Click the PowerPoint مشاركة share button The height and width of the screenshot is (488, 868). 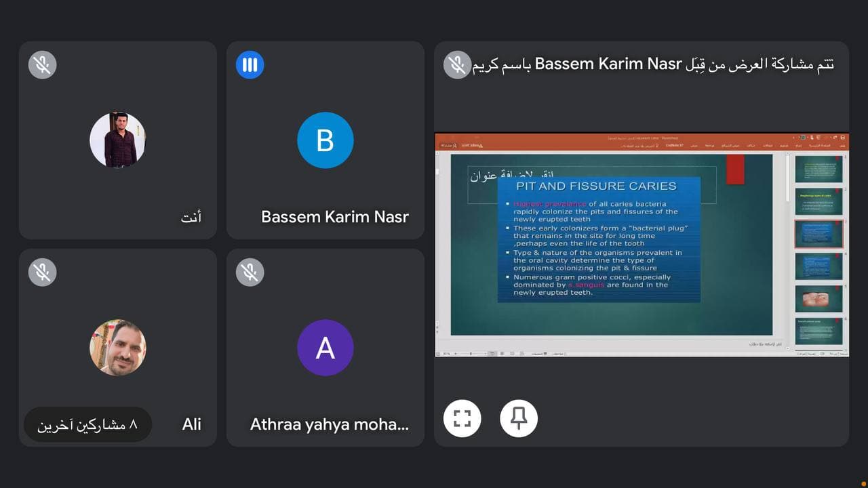[x=450, y=146]
